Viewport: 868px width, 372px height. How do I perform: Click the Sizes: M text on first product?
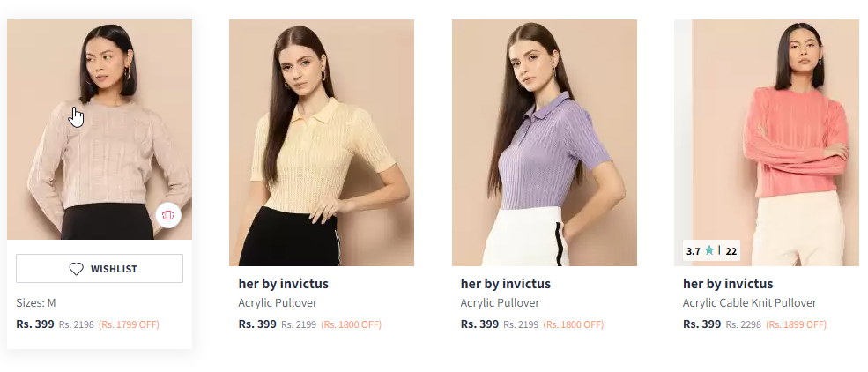click(x=36, y=303)
